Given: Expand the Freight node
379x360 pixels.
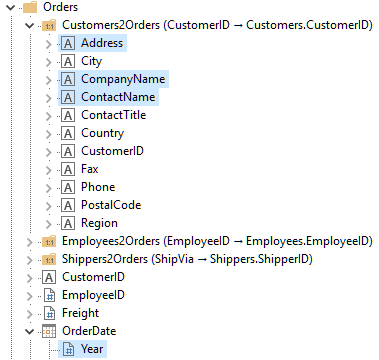Looking at the screenshot, I should 30,314.
